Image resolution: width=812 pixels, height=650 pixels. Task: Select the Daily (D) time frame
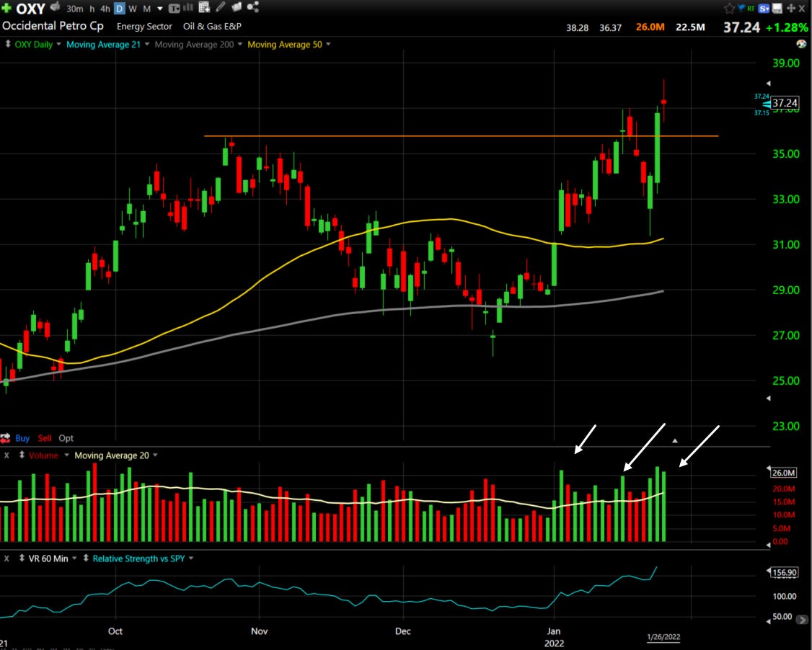119,9
